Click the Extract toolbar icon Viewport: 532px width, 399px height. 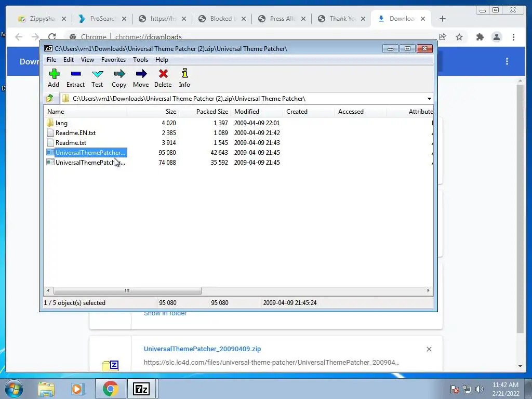click(x=75, y=78)
